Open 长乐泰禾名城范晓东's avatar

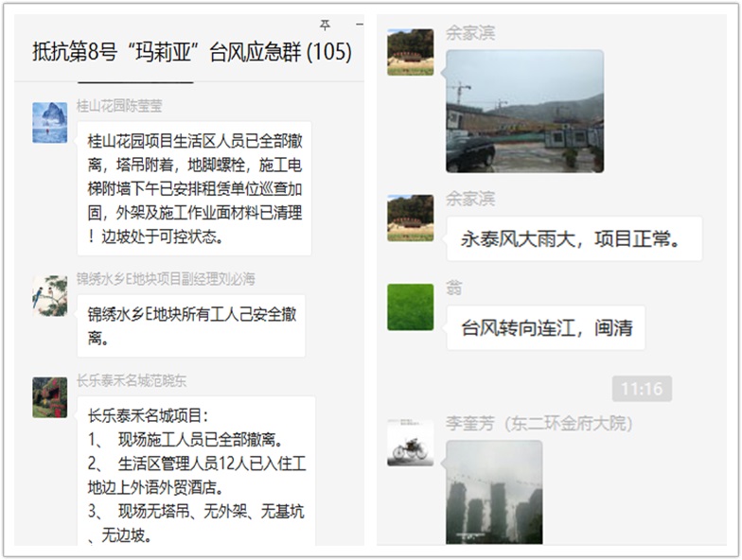click(x=49, y=397)
